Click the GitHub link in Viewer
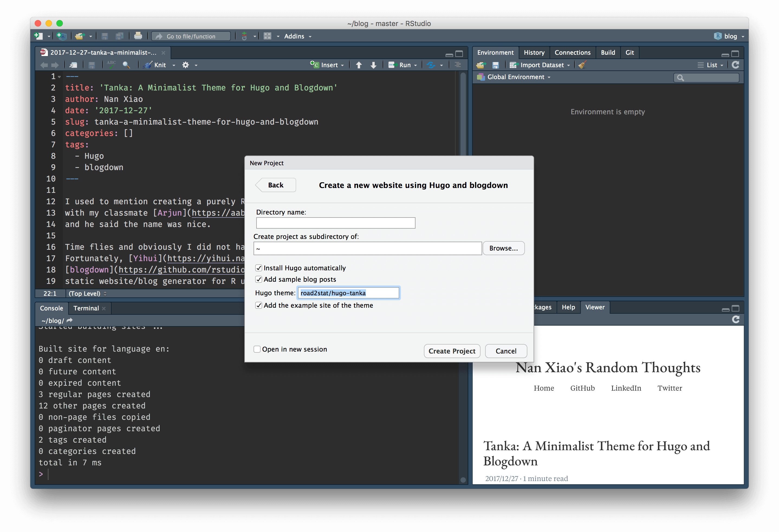779x532 pixels. [582, 388]
